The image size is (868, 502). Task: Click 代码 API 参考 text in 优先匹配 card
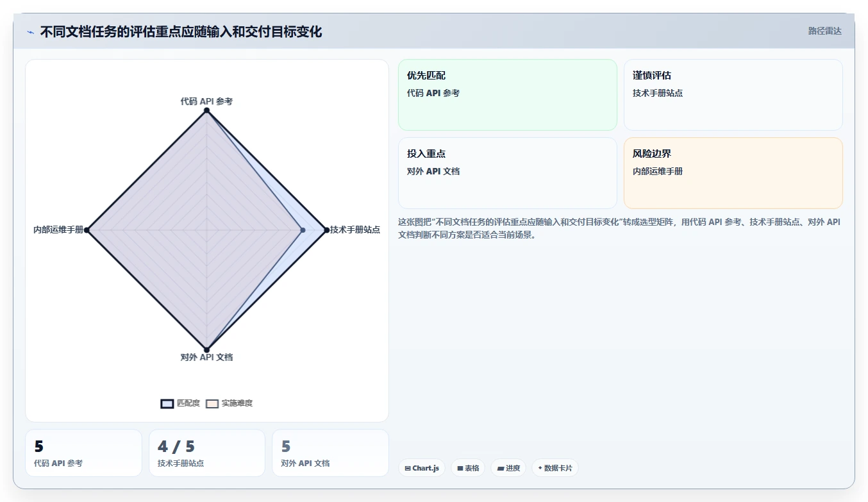tap(433, 93)
